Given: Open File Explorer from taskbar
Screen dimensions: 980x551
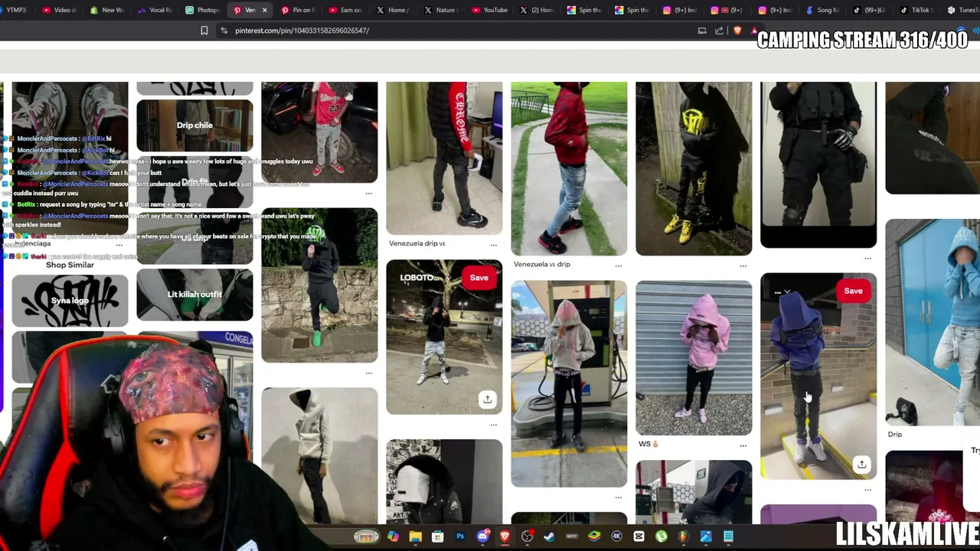Looking at the screenshot, I should (415, 536).
